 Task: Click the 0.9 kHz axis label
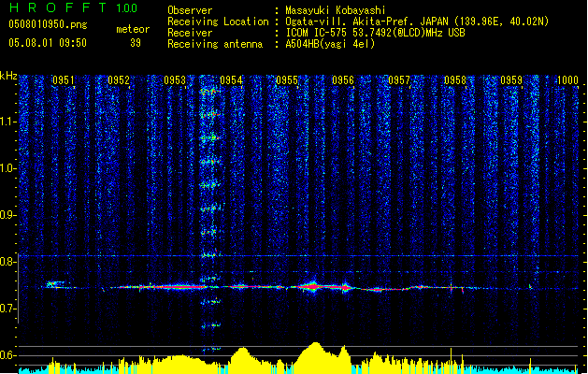[x=8, y=215]
